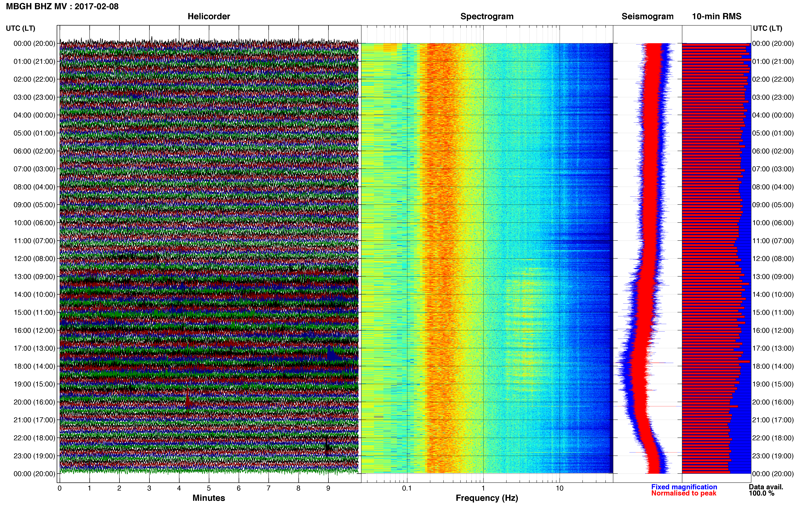The width and height of the screenshot is (812, 508).
Task: Click left time label '12:00 (08:00)'
Action: pos(34,259)
